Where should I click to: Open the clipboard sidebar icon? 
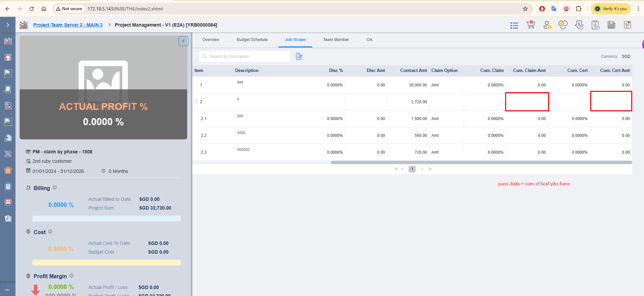tap(8, 186)
